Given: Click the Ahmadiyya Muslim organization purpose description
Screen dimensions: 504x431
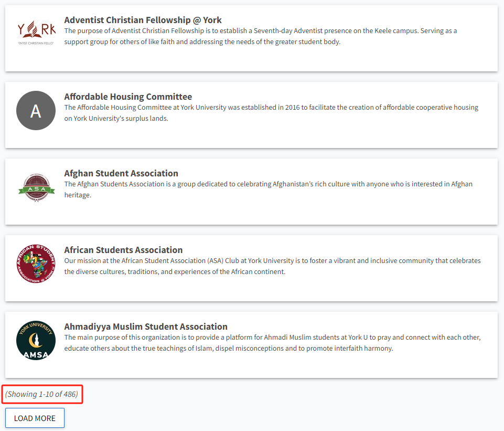Looking at the screenshot, I should pos(273,343).
